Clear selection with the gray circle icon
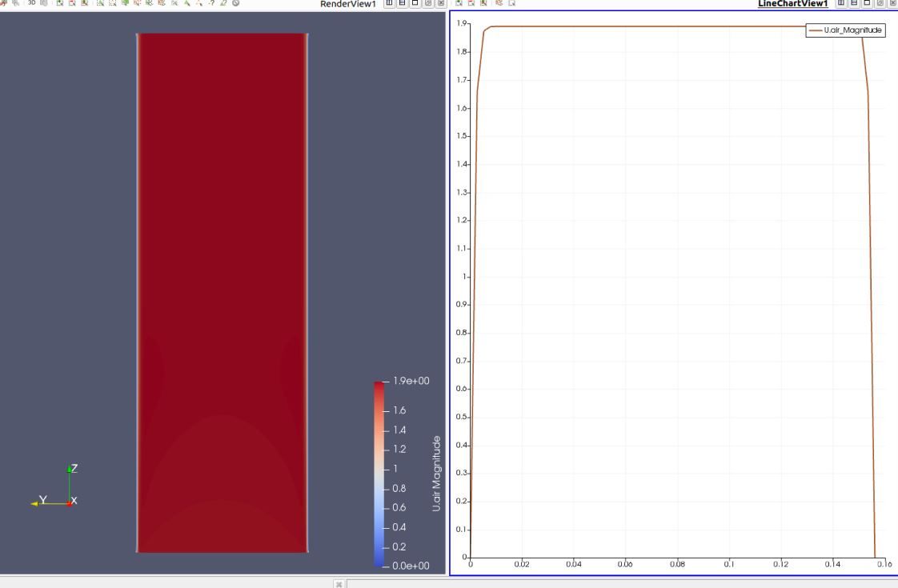898x588 pixels. pos(236,3)
